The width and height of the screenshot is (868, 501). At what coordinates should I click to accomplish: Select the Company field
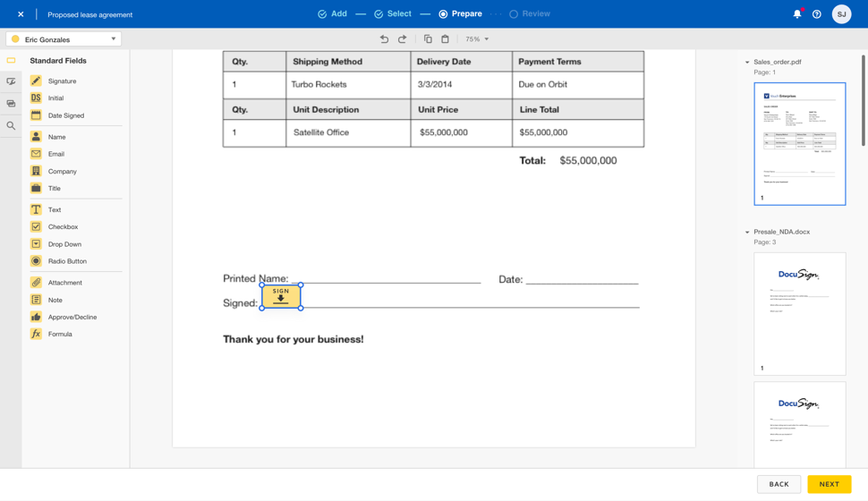click(54, 171)
